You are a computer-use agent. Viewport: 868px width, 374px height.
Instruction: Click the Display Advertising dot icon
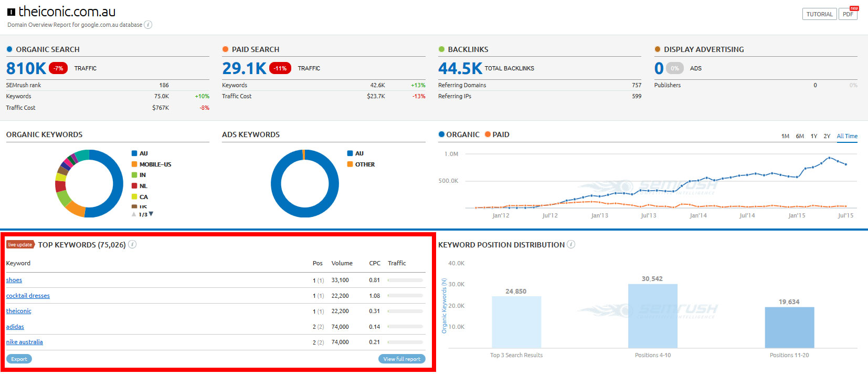658,49
